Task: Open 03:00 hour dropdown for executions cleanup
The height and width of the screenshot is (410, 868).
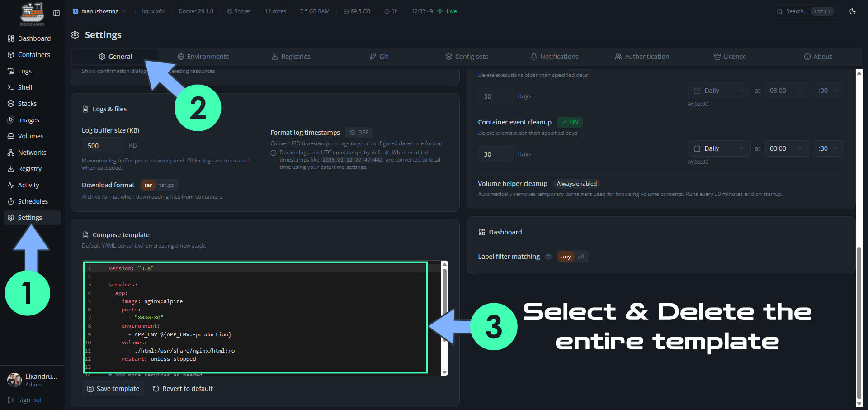Action: tap(786, 91)
